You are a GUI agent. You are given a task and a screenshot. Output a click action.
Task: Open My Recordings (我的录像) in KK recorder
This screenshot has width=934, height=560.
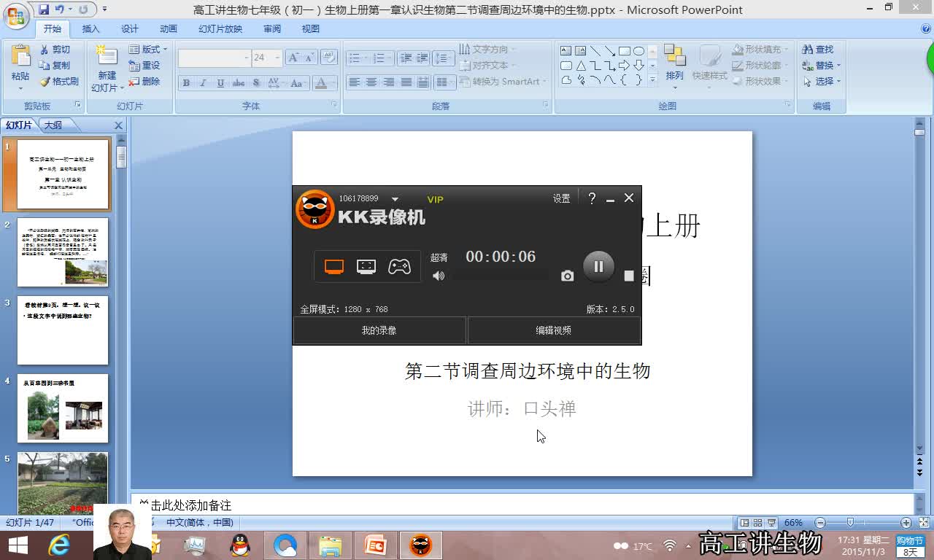coord(379,330)
